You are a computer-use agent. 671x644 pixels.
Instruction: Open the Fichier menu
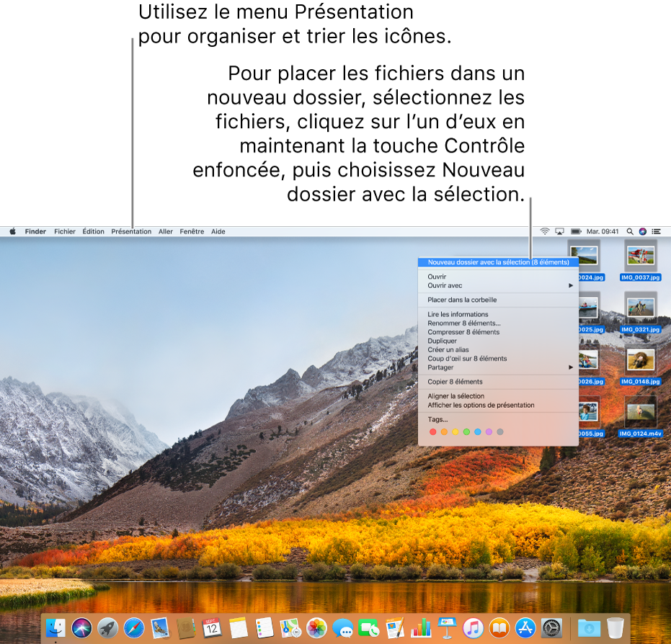point(65,231)
